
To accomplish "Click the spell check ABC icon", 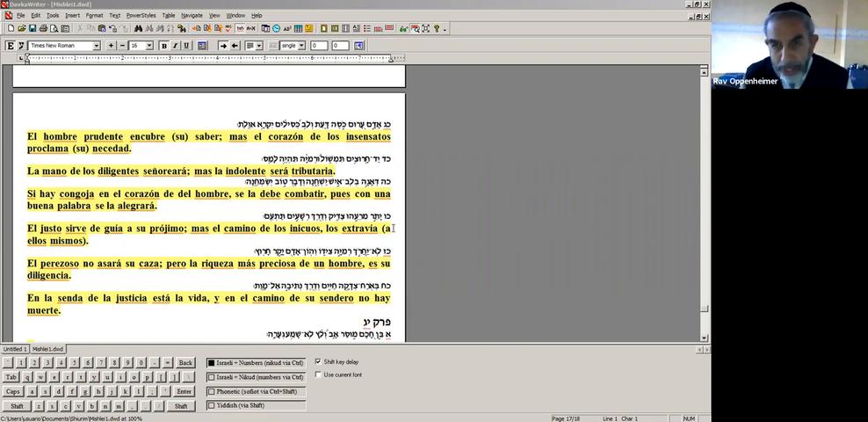I will point(228,28).
